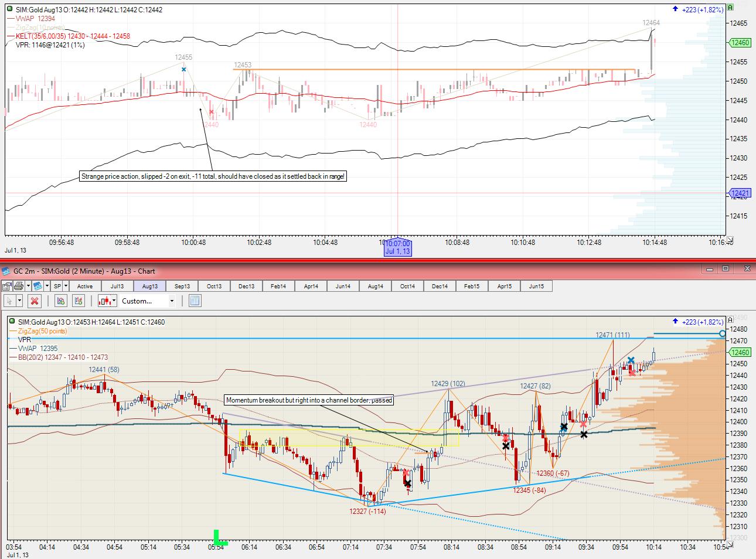Open the Oct14 contract tab
This screenshot has width=756, height=559.
[407, 286]
